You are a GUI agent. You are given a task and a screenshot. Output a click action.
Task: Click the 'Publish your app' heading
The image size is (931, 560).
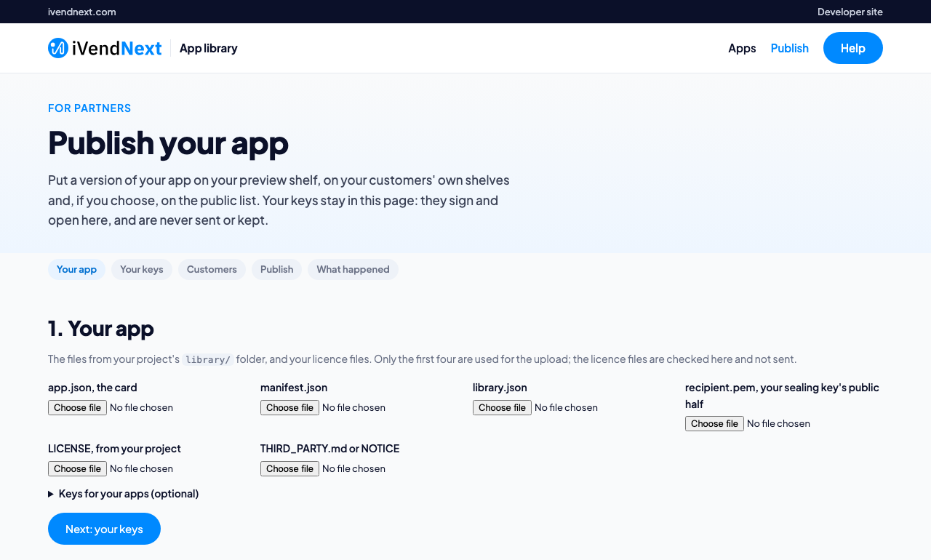click(168, 143)
